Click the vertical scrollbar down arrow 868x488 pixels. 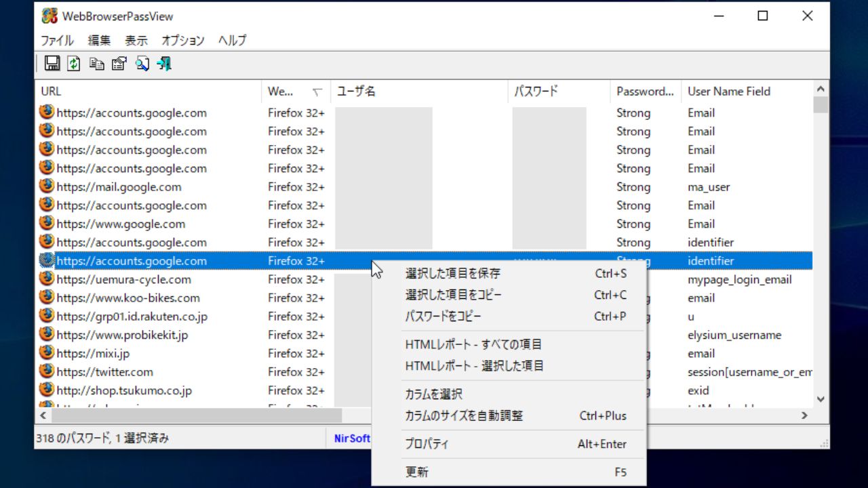[821, 400]
